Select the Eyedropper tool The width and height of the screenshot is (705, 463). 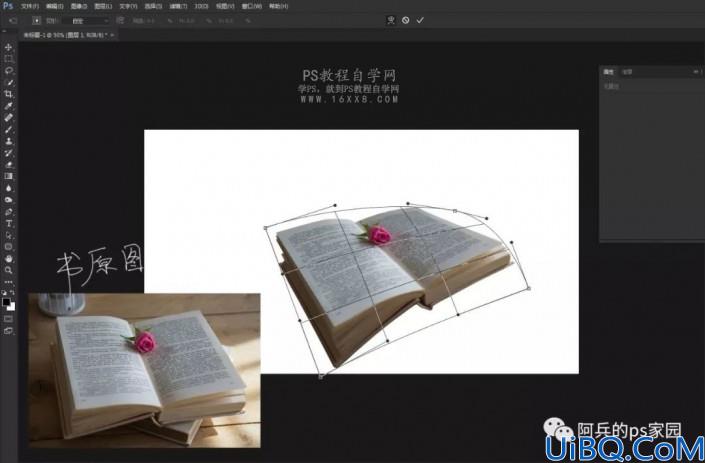8,106
